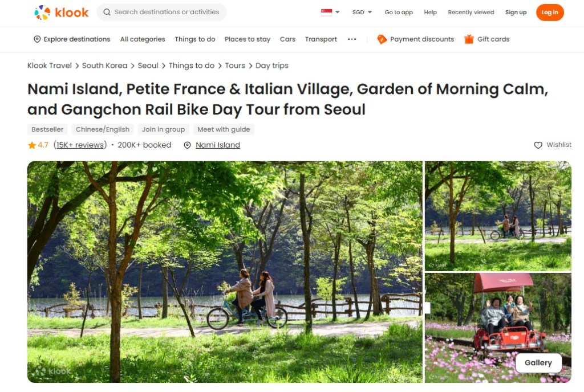Expand the SGD currency selector
The width and height of the screenshot is (584, 392).
tap(362, 12)
